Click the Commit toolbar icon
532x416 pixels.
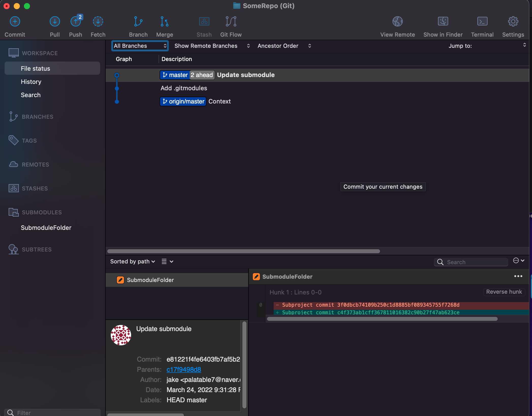[x=15, y=22]
